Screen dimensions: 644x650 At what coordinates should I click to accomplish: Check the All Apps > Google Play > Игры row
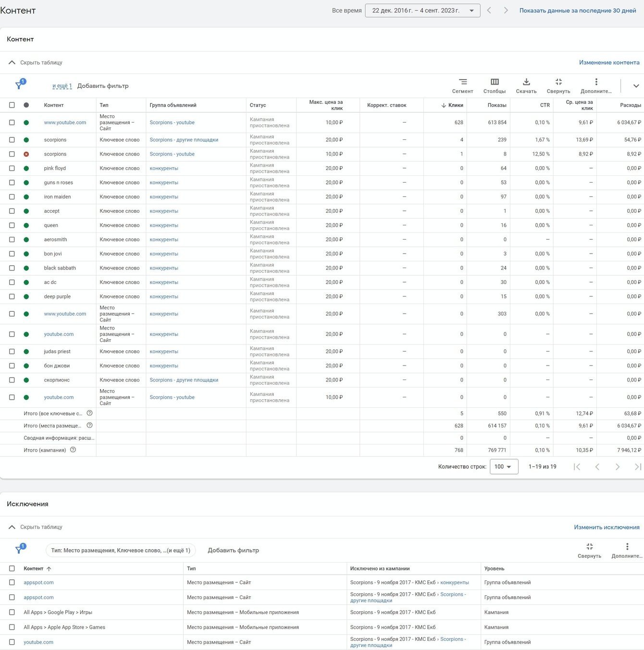(12, 613)
